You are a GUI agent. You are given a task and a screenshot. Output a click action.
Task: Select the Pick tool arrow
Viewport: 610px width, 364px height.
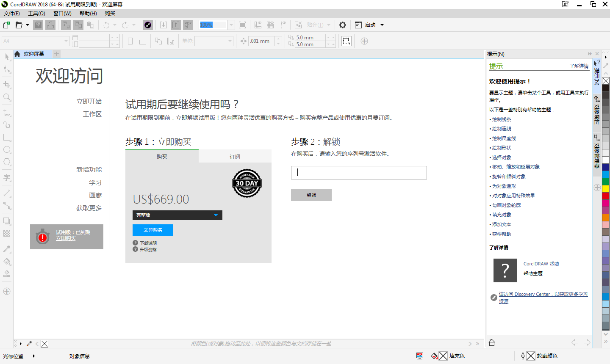[7, 57]
